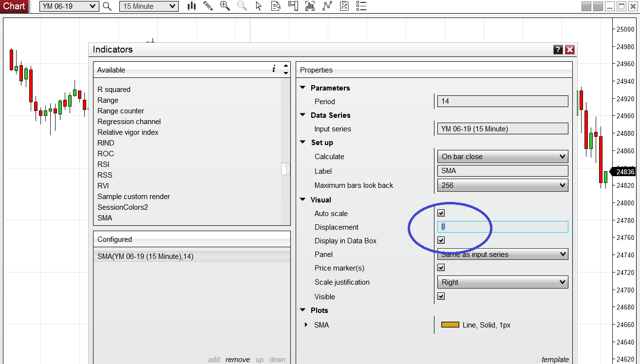Click the Input series field
The width and height of the screenshot is (640, 364).
(503, 128)
